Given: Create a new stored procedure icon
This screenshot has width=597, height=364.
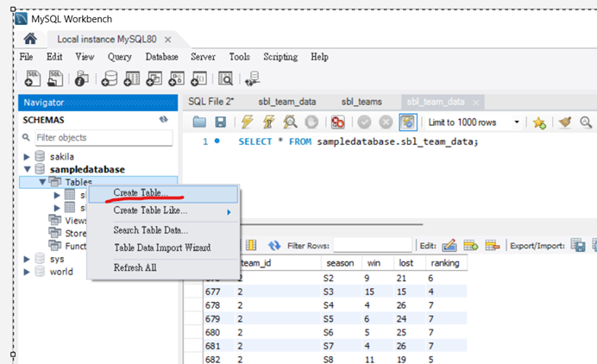Looking at the screenshot, I should (x=176, y=78).
